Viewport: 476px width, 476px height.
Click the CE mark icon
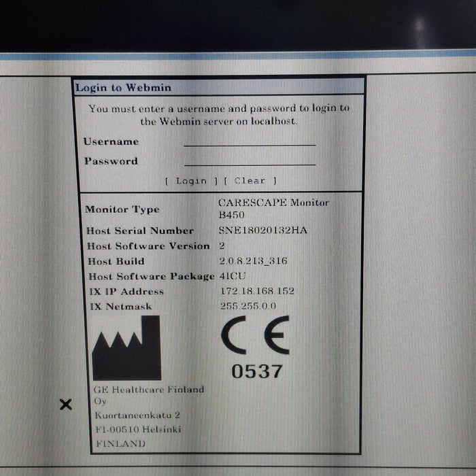(x=255, y=335)
